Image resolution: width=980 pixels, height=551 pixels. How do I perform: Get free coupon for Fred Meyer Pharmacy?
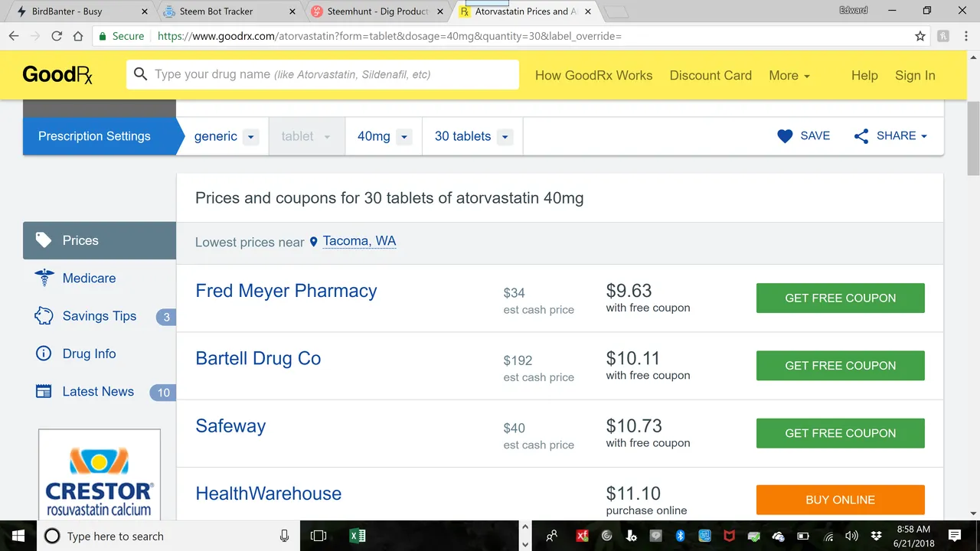840,298
